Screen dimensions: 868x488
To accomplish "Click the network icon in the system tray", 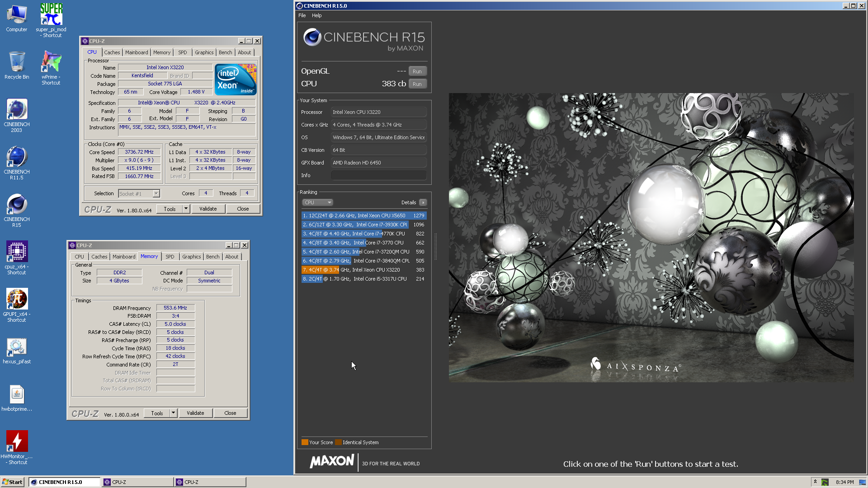I will tap(862, 482).
